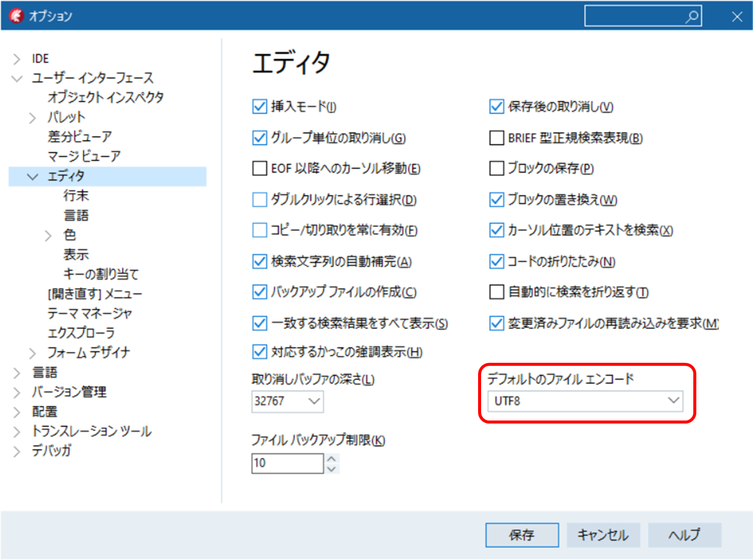The width and height of the screenshot is (753, 560).
Task: Open the デフォルトのファイル エンコード dropdown
Action: [674, 401]
